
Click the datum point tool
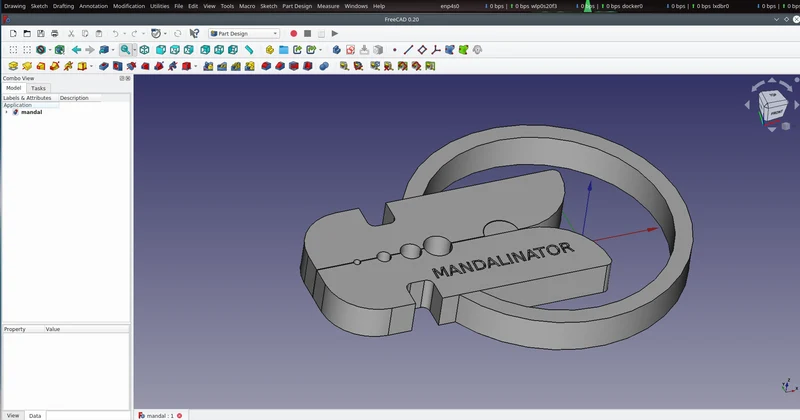(x=394, y=50)
